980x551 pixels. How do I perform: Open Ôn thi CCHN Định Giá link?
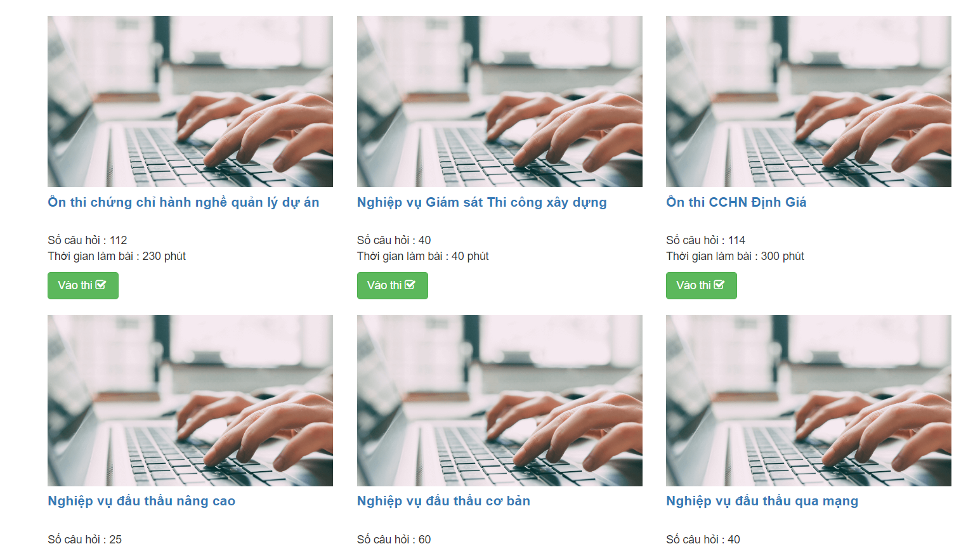tap(736, 202)
